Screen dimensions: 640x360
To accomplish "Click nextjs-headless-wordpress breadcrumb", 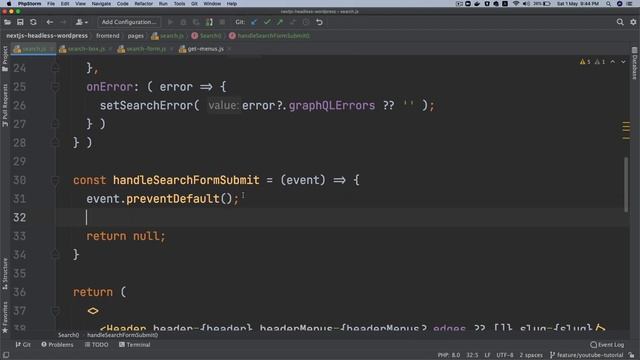I will pyautogui.click(x=47, y=36).
